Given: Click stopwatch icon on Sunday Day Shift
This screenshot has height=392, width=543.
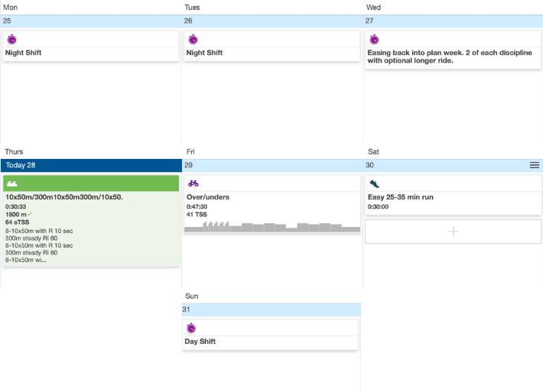Looking at the screenshot, I should pyautogui.click(x=191, y=328).
